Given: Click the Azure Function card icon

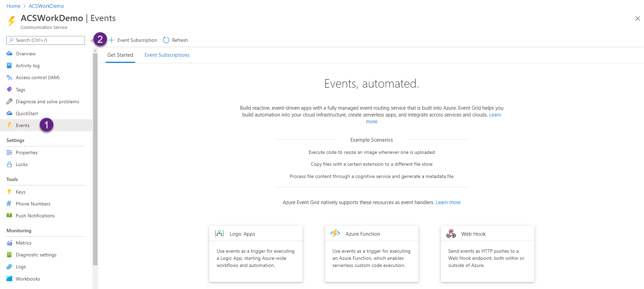Looking at the screenshot, I should coord(335,234).
